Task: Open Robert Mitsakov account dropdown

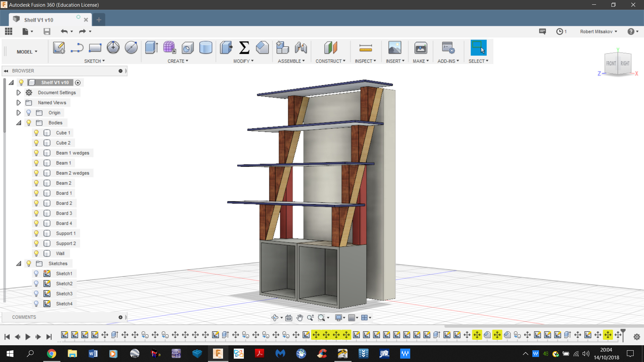Action: coord(599,32)
